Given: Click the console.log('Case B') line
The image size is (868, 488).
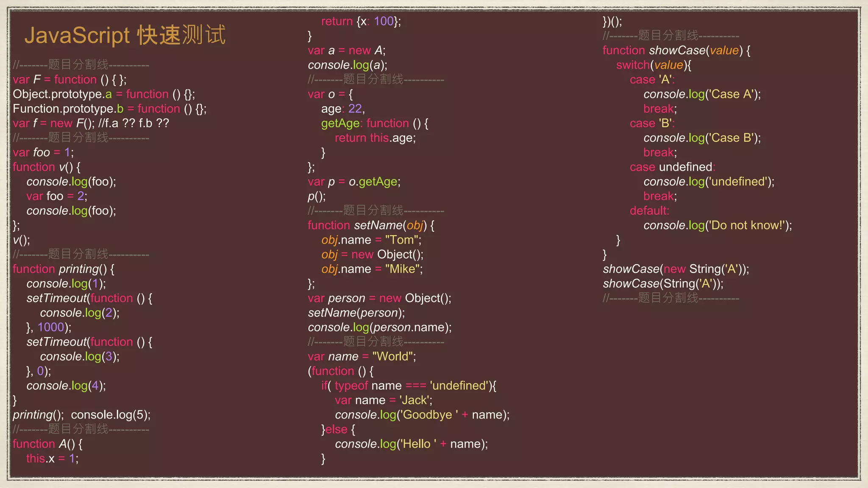Looking at the screenshot, I should pos(702,138).
